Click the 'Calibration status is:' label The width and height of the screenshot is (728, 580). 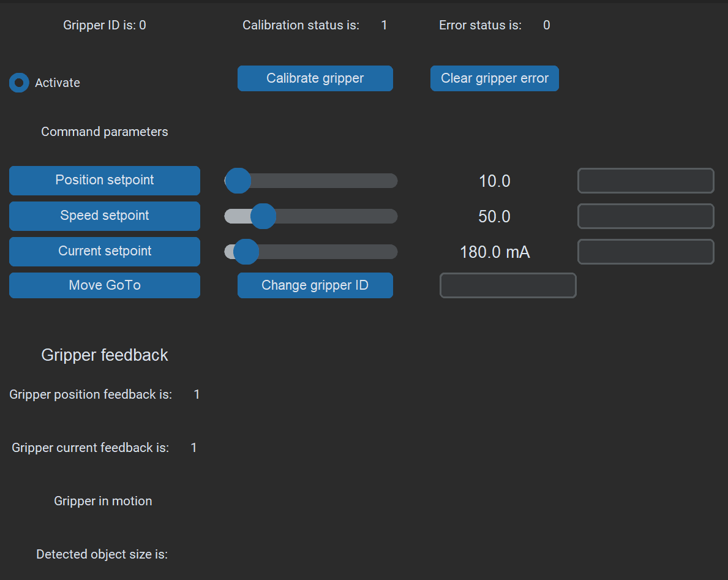pyautogui.click(x=301, y=25)
